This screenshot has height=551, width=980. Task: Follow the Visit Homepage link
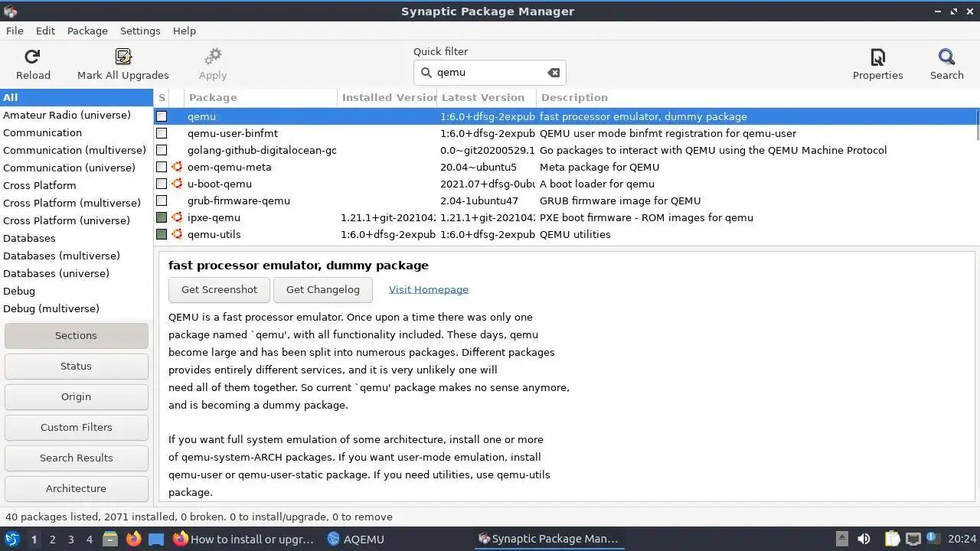tap(429, 289)
